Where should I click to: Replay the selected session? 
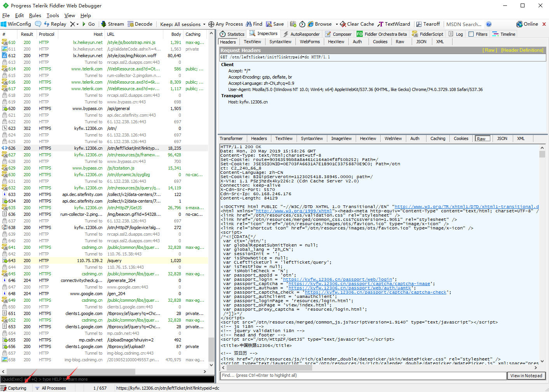(55, 24)
